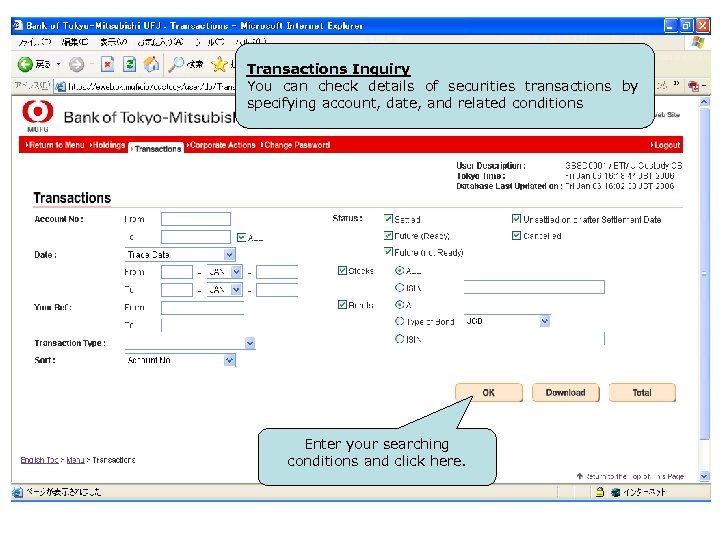
Task: Toggle the Stocks checkbox
Action: (342, 270)
